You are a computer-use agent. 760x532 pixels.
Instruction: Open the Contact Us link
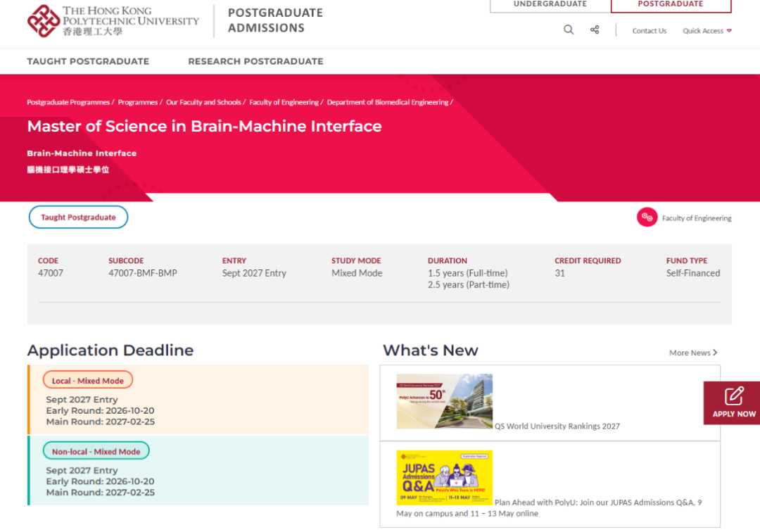click(x=650, y=30)
